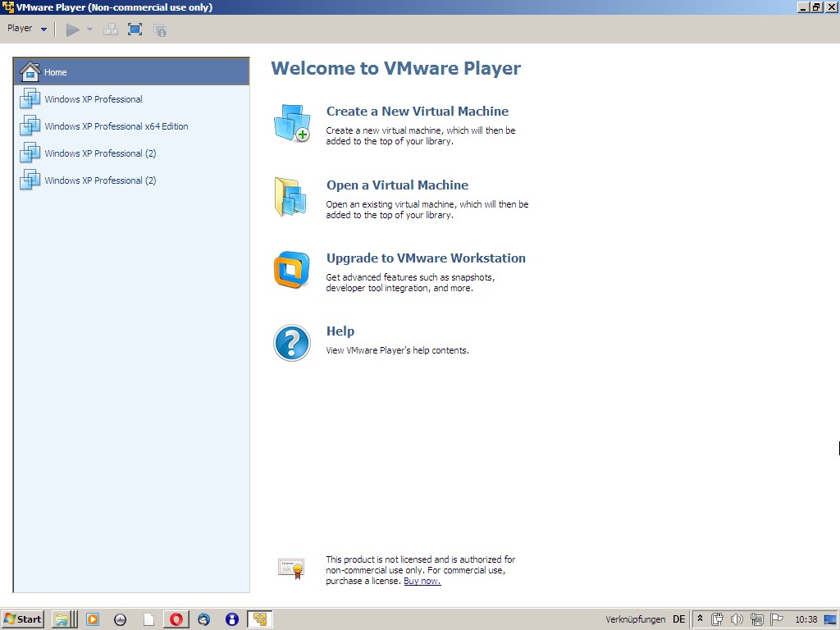Screen dimensions: 840x630
Task: Click the Buy now link
Action: tap(422, 581)
